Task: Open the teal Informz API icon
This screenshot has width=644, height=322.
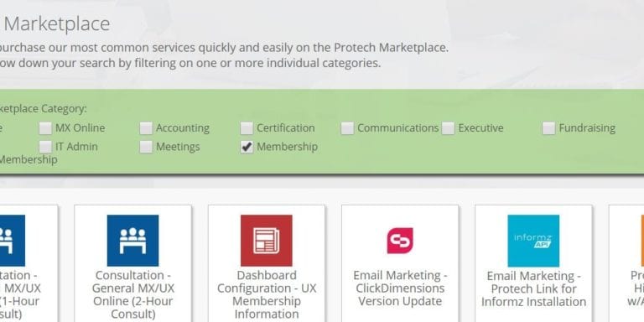Action: click(x=533, y=241)
